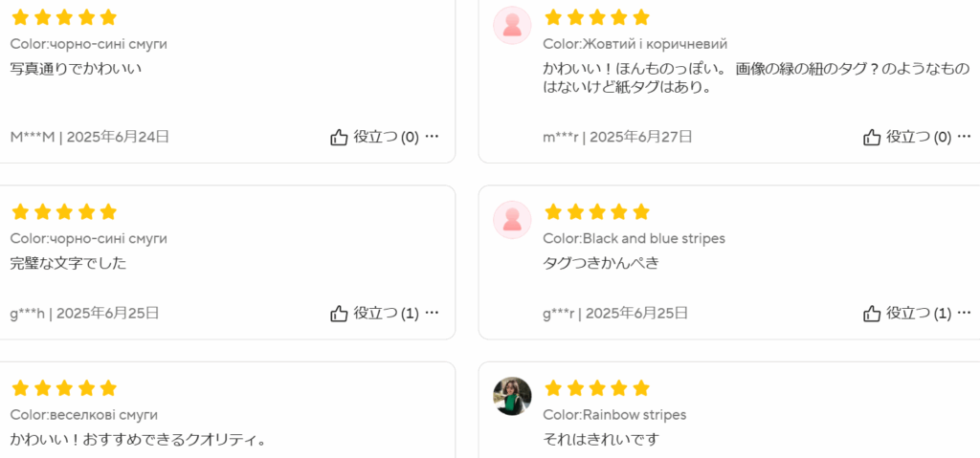Like g***r's review with thumbs-up
This screenshot has width=980, height=458.
click(x=872, y=313)
